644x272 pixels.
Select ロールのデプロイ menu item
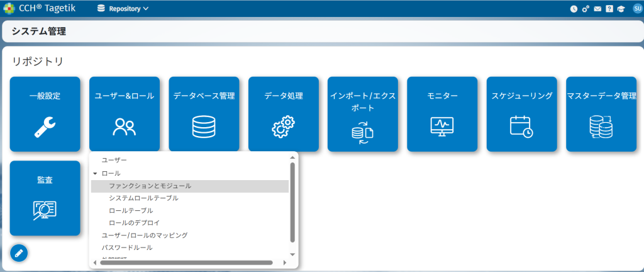[134, 223]
